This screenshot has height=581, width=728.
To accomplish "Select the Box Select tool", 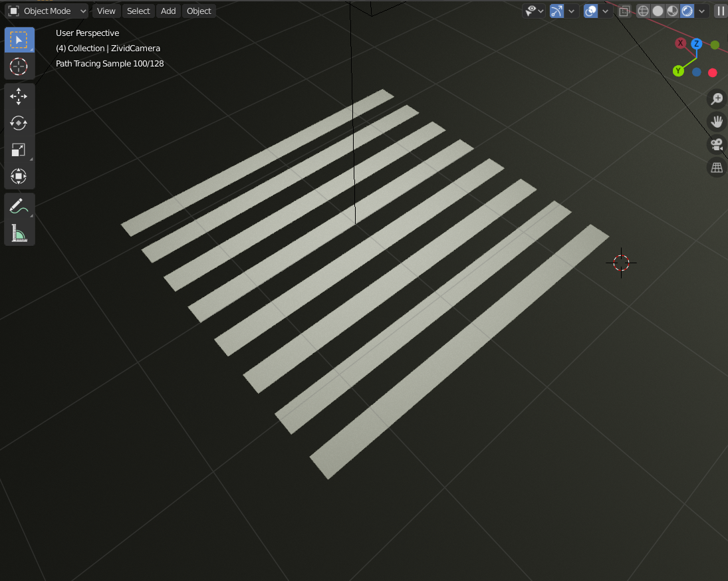I will [x=19, y=39].
